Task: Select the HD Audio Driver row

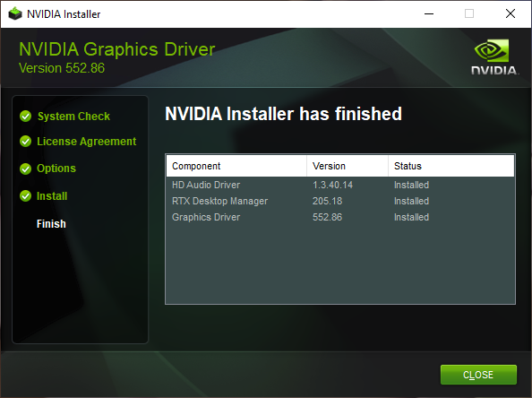Action: tap(340, 185)
